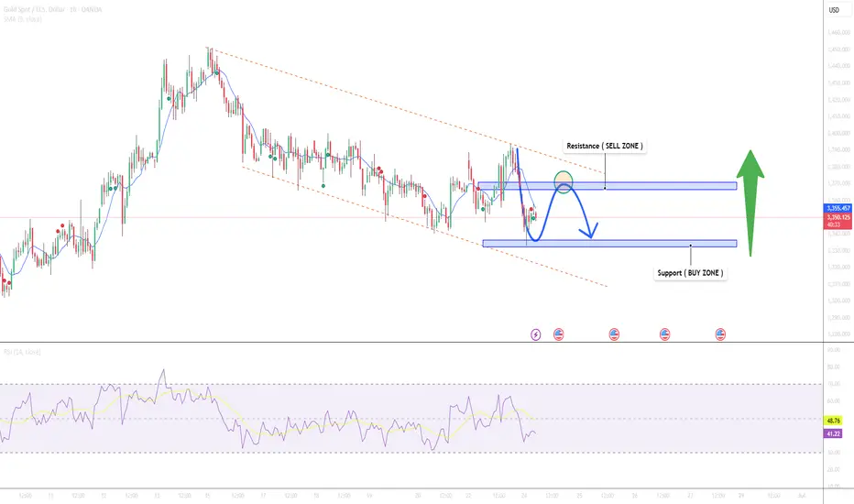Click the purple lightning event icon
The height and width of the screenshot is (504, 854).
(536, 334)
